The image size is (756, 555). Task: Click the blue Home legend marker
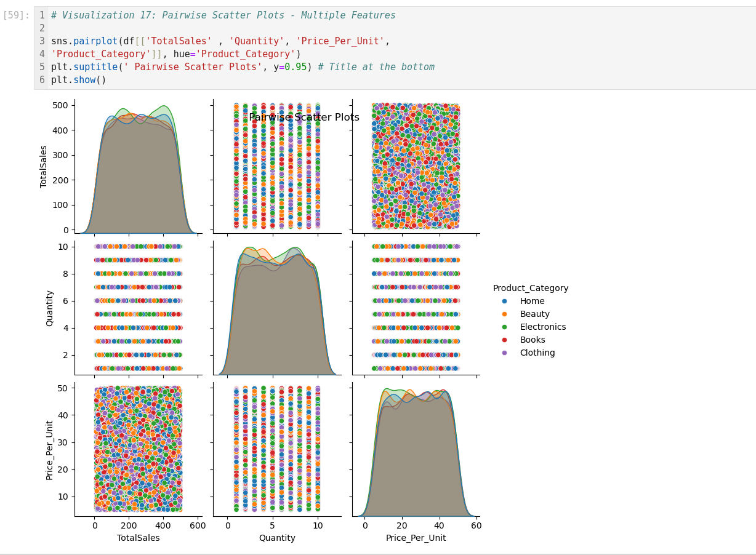[505, 301]
